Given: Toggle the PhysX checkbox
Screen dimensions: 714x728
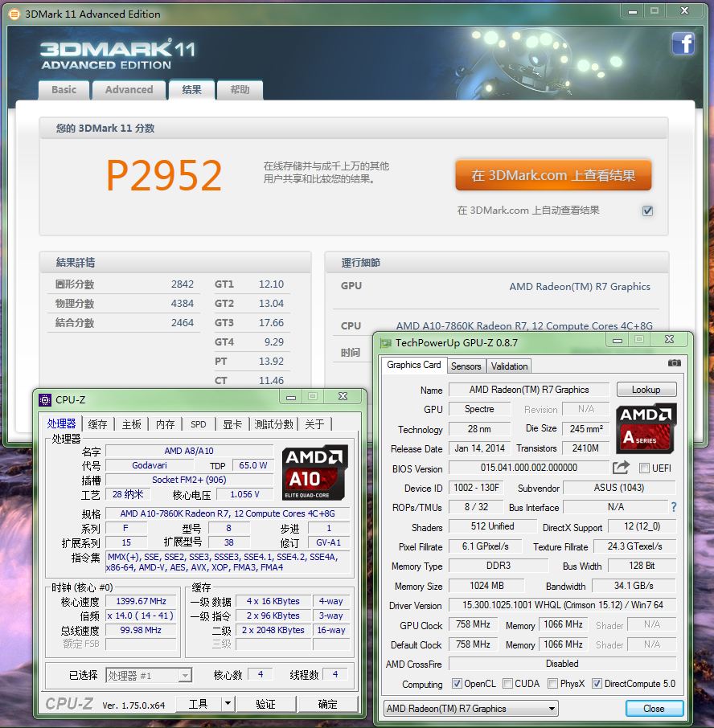Looking at the screenshot, I should (x=553, y=684).
